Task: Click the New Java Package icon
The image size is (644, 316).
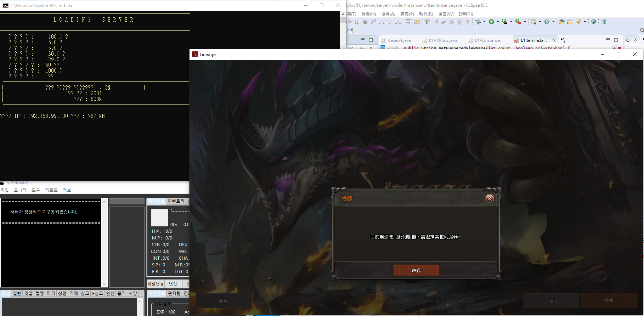Action: pos(533,22)
